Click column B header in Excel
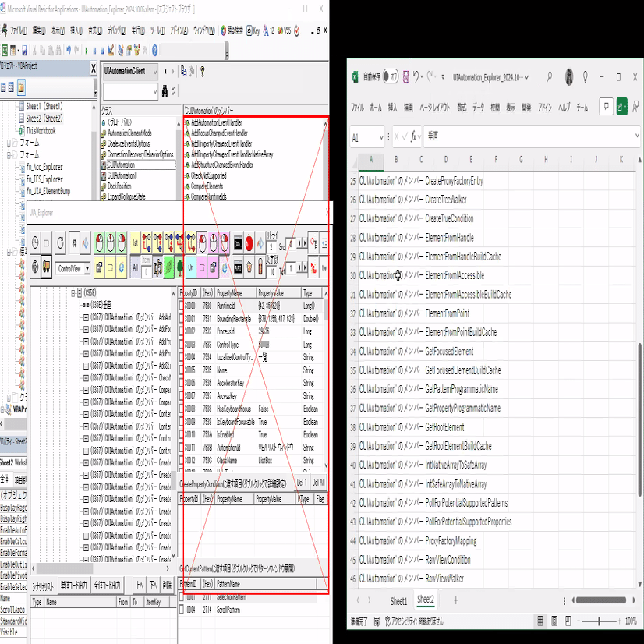 396,160
